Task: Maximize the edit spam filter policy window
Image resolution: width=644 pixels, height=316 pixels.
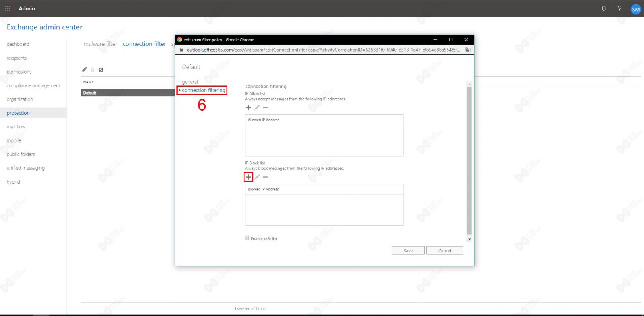Action: [x=451, y=39]
